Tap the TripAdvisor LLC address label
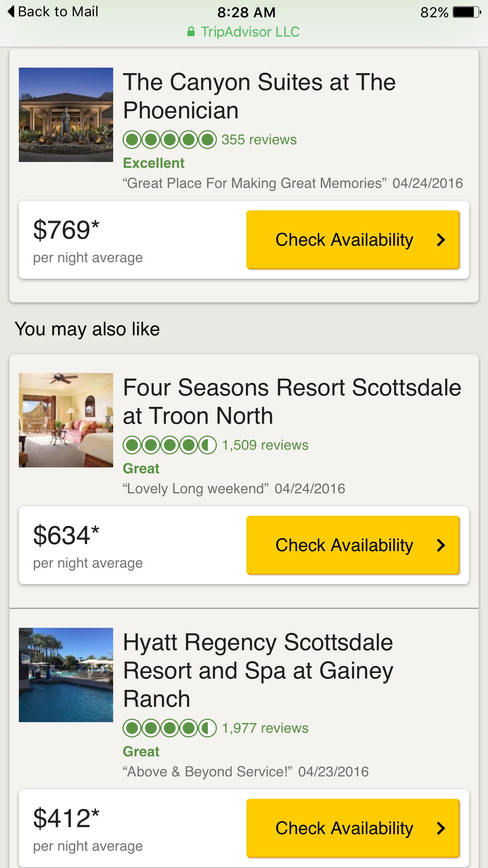Image resolution: width=488 pixels, height=868 pixels. (x=250, y=32)
